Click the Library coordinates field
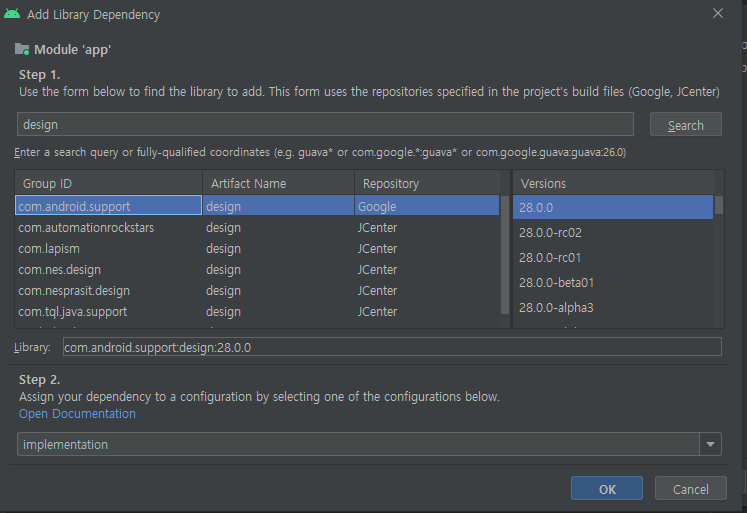The height and width of the screenshot is (513, 747). [392, 347]
